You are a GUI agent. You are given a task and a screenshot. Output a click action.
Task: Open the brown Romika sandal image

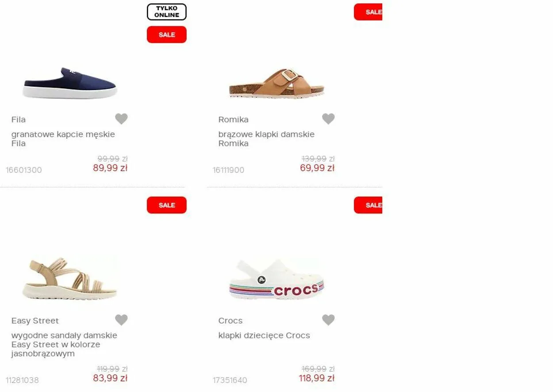coord(277,83)
